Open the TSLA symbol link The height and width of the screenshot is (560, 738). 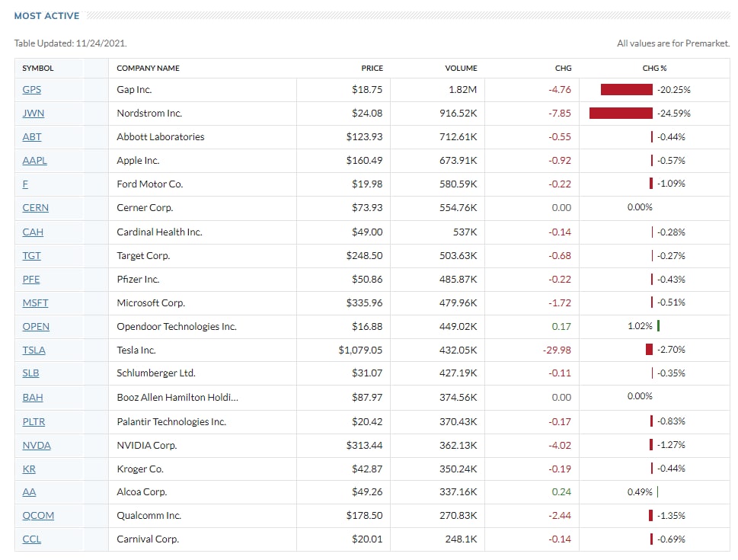[34, 350]
